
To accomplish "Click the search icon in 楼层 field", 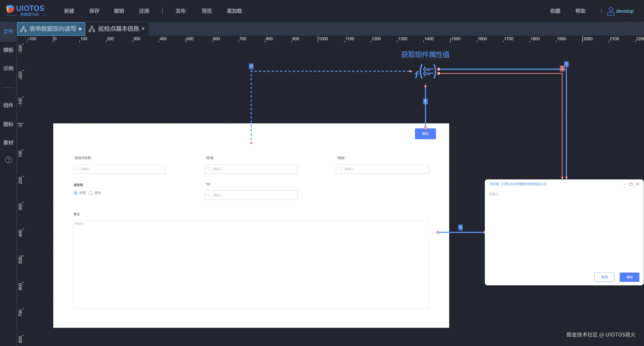I will pos(340,169).
